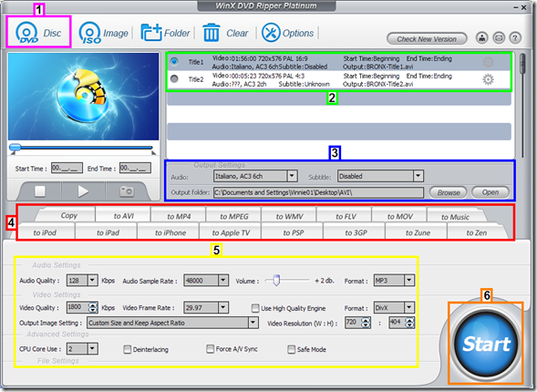The image size is (537, 392).
Task: Open the Options wrench icon
Action: (288, 33)
